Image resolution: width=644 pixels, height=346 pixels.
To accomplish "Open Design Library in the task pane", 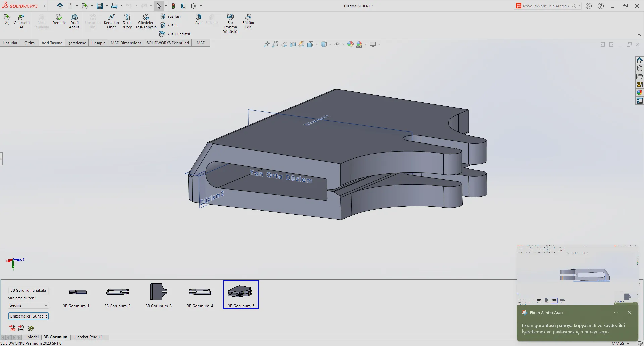I will point(640,68).
